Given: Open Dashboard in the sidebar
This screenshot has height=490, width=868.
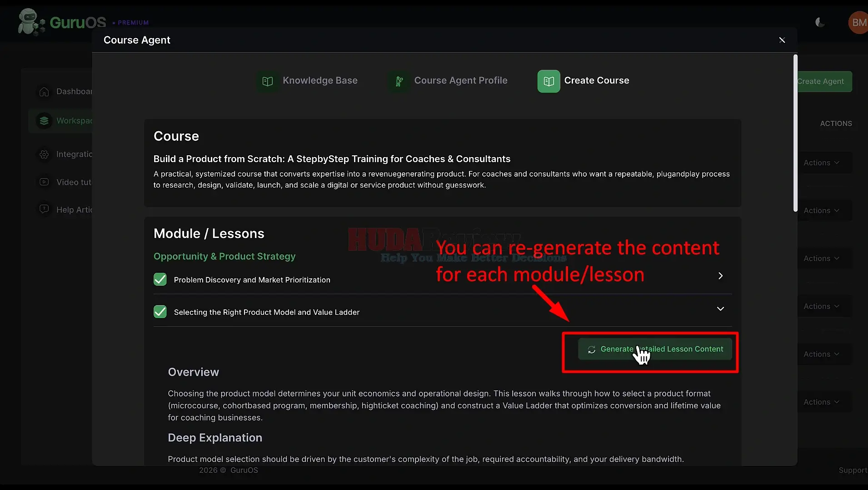Looking at the screenshot, I should tap(64, 92).
